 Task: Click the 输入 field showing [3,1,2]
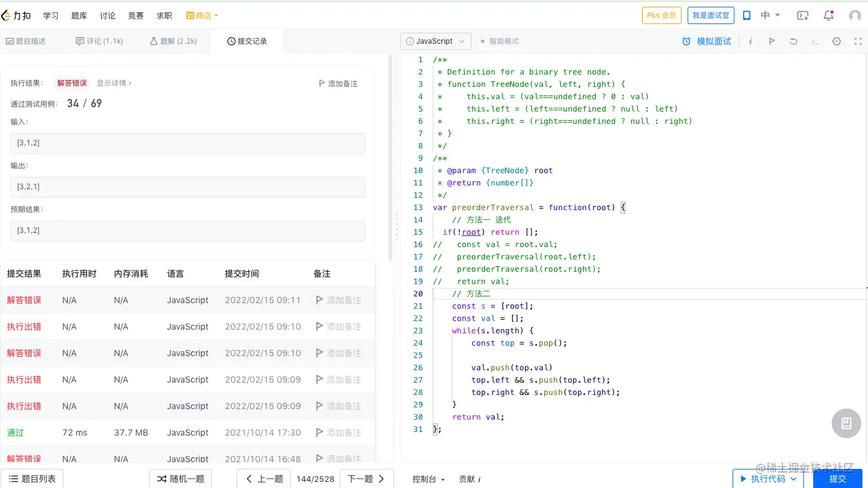click(188, 143)
